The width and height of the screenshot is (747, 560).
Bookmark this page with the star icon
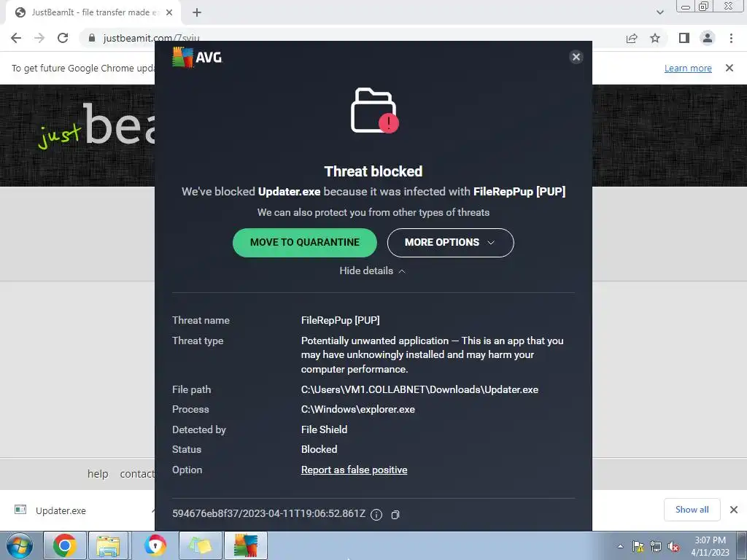(655, 38)
